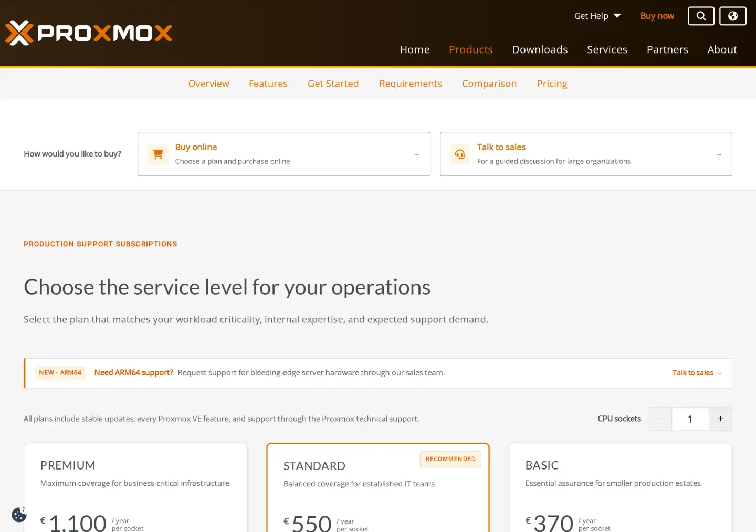Open the Services menu
The image size is (756, 532).
coord(607,49)
